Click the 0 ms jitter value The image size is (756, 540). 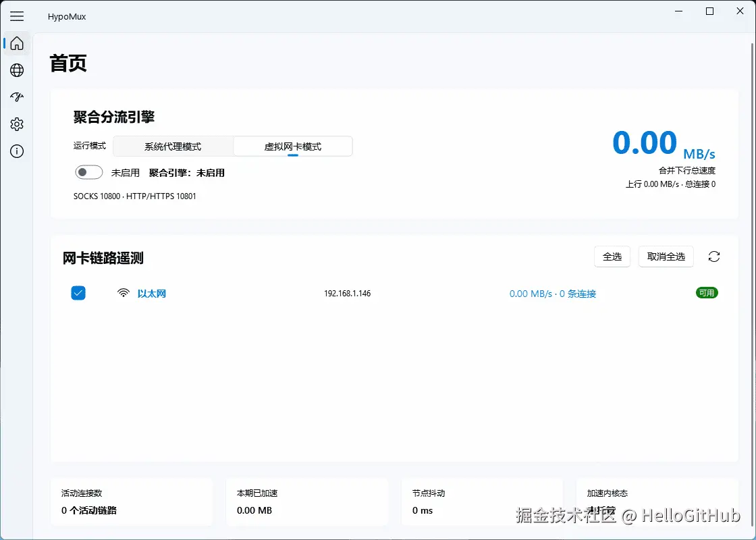(423, 510)
